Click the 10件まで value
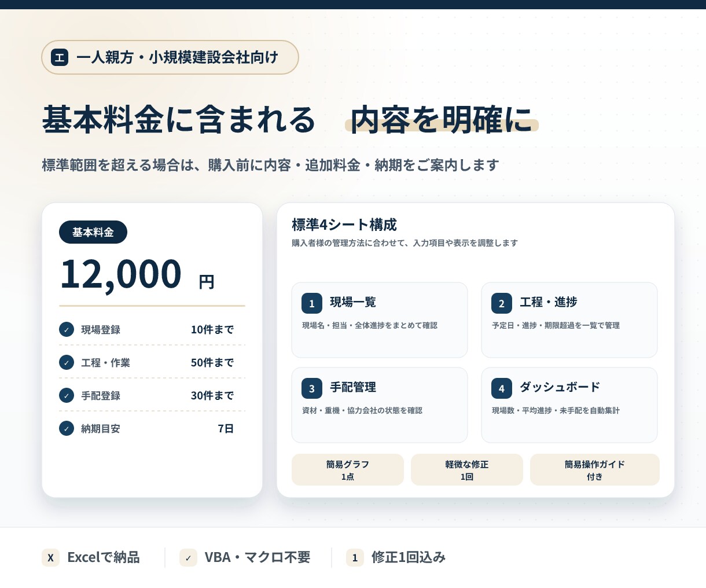Screen dimensions: 706x588 [212, 329]
